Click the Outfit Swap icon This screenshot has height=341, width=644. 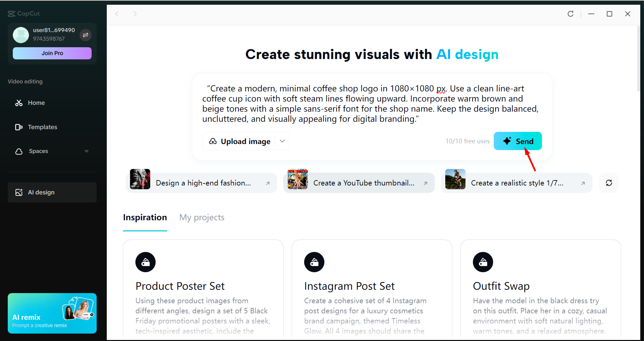[483, 262]
